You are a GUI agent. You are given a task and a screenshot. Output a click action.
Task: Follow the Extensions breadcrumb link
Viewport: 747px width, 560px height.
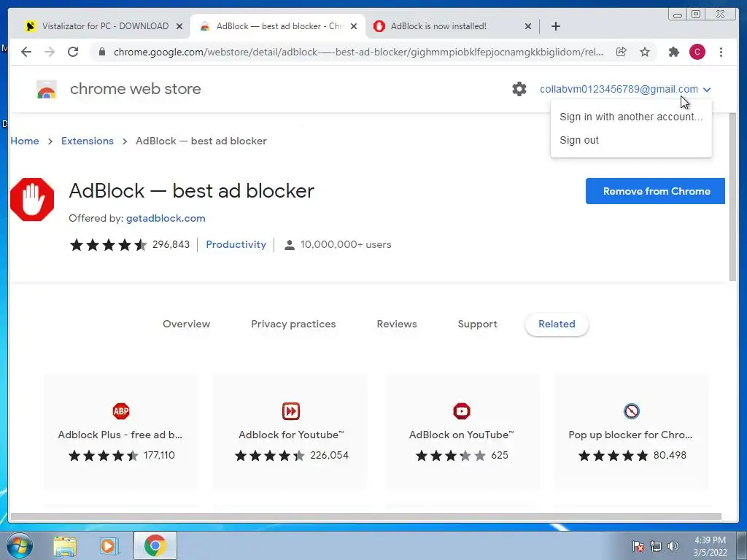point(88,141)
